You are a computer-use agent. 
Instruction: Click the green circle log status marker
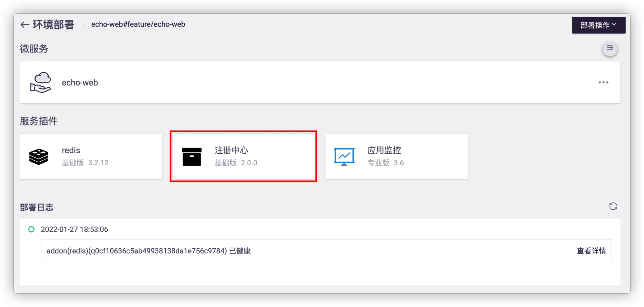[x=32, y=229]
